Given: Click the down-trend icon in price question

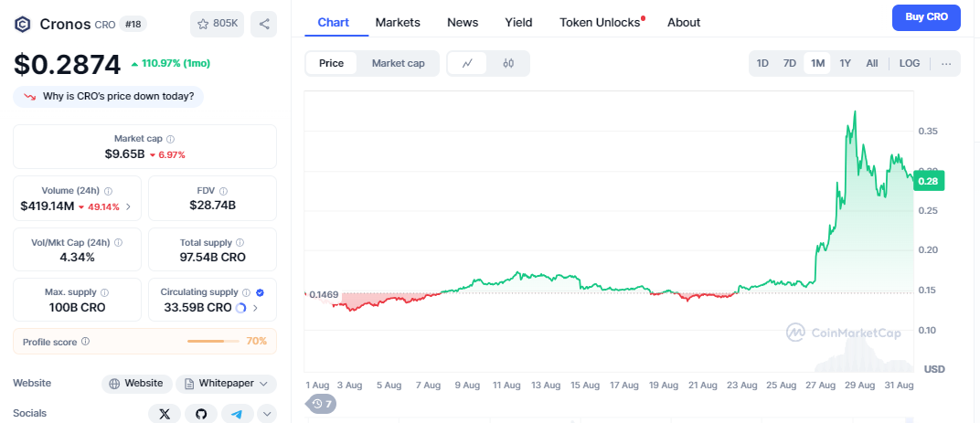Looking at the screenshot, I should [x=29, y=97].
